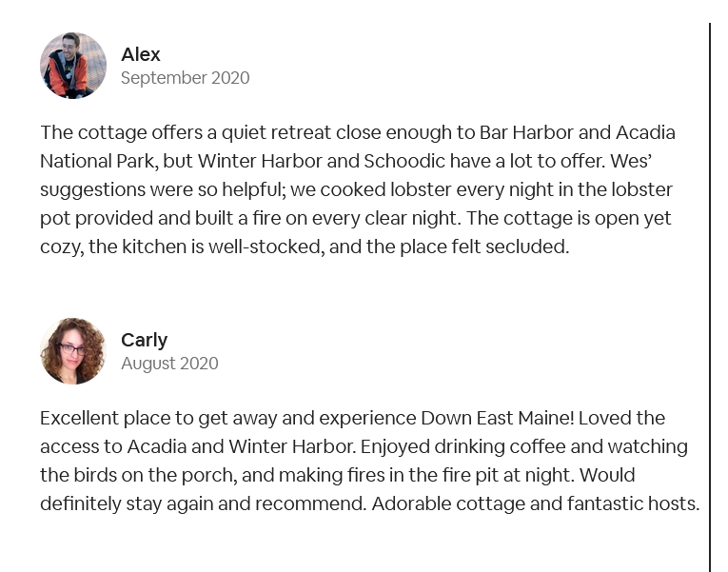
Task: Click "Bar Harbor and Acadia" in Alex's review
Action: [578, 132]
